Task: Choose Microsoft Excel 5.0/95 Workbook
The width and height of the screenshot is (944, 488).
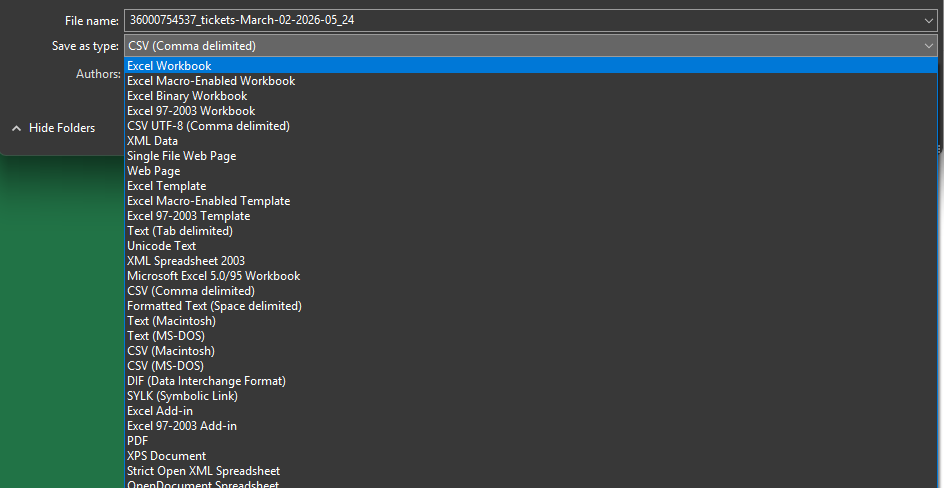Action: [x=530, y=276]
